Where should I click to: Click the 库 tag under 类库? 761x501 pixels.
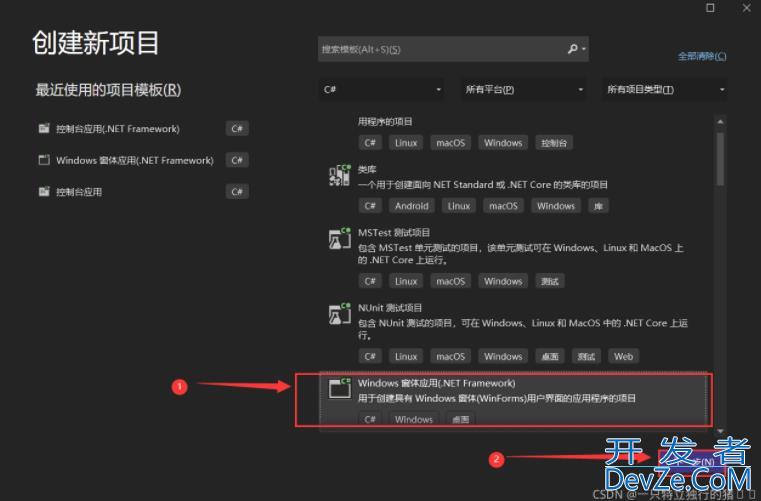coord(598,206)
